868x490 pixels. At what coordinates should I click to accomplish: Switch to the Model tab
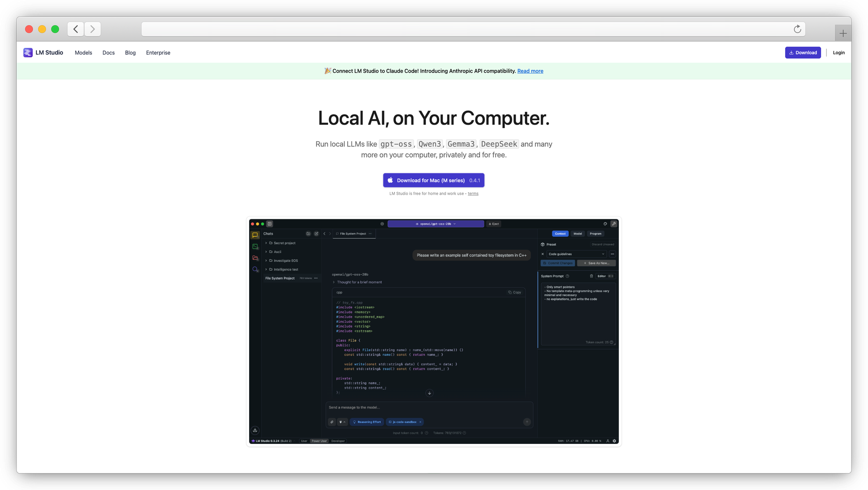(x=578, y=234)
